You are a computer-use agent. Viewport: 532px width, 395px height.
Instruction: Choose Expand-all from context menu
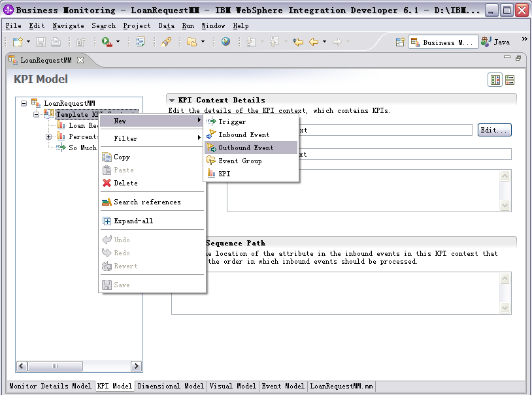coord(152,221)
